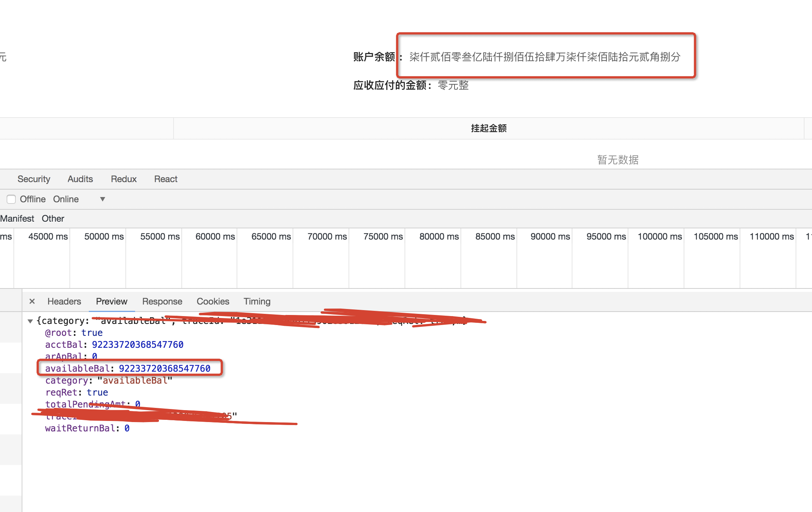812x512 pixels.
Task: Close the request details pane
Action: pos(32,301)
